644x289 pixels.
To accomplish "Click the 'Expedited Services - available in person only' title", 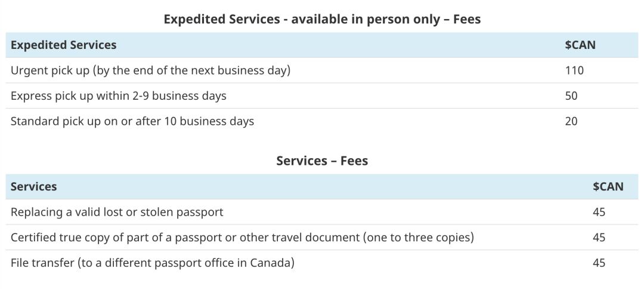I will click(x=322, y=19).
